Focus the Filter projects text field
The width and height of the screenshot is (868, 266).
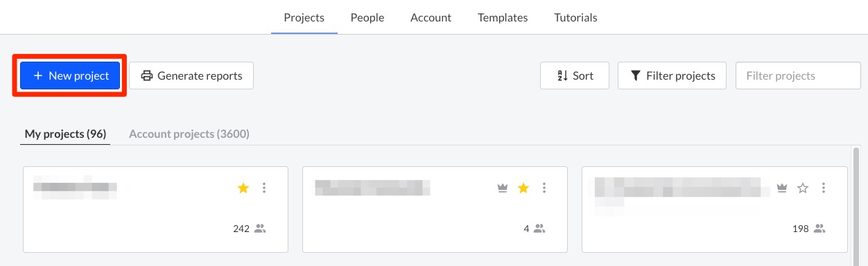[798, 76]
